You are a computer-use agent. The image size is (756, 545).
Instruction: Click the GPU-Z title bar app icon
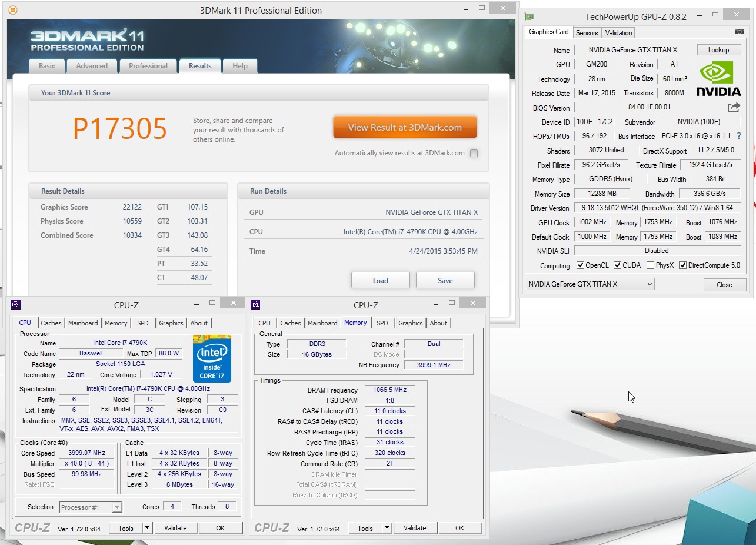coord(529,16)
